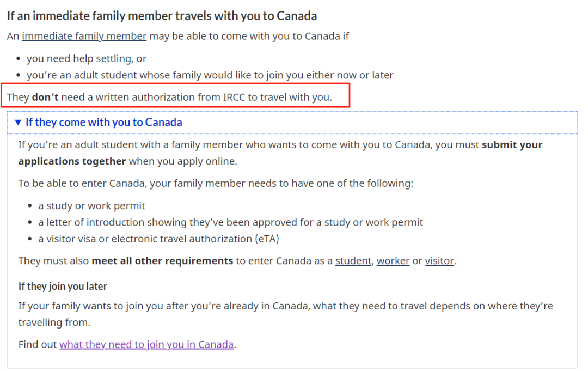Click the 'letter of introduction' bullet item
The width and height of the screenshot is (588, 371).
230,222
